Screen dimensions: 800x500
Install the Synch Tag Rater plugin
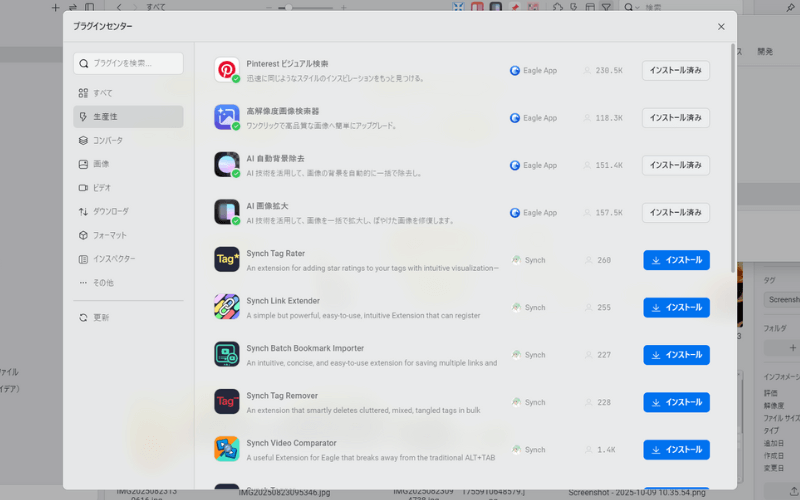point(676,260)
